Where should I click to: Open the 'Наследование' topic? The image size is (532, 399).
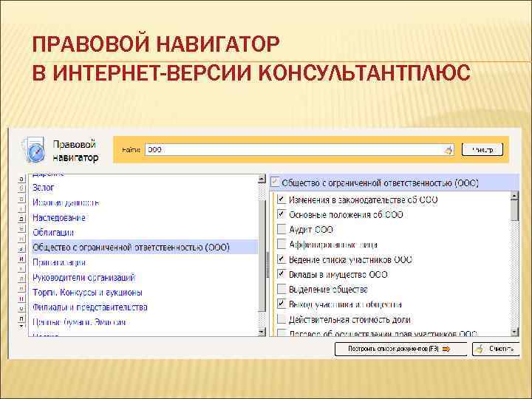(x=58, y=218)
